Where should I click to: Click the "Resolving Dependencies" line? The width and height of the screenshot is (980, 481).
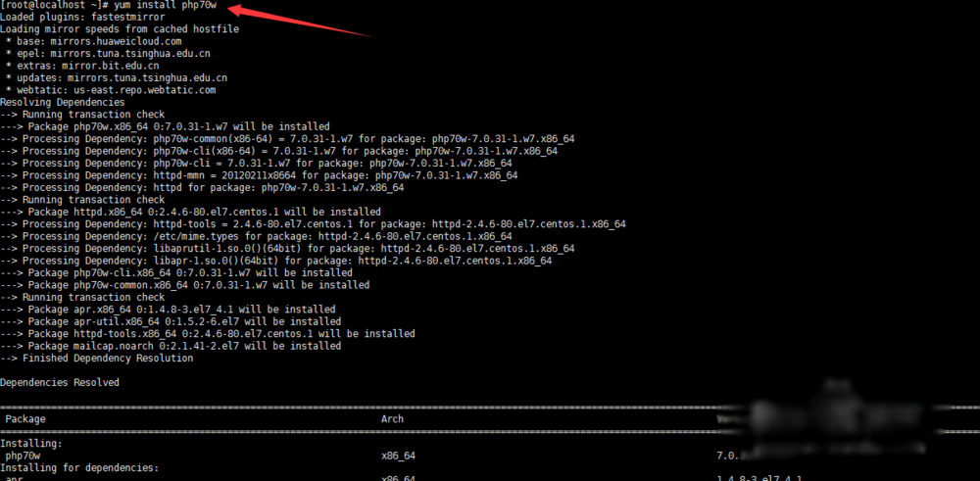63,102
